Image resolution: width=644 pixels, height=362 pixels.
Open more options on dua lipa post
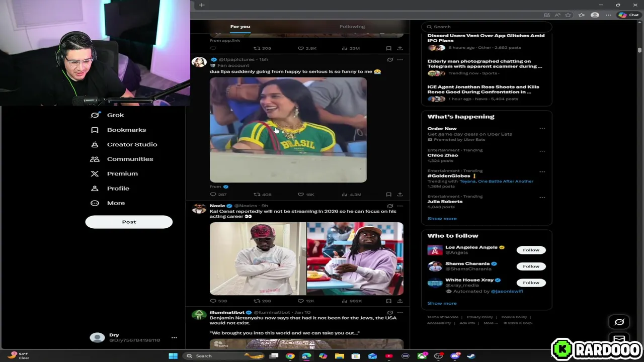[x=400, y=60]
